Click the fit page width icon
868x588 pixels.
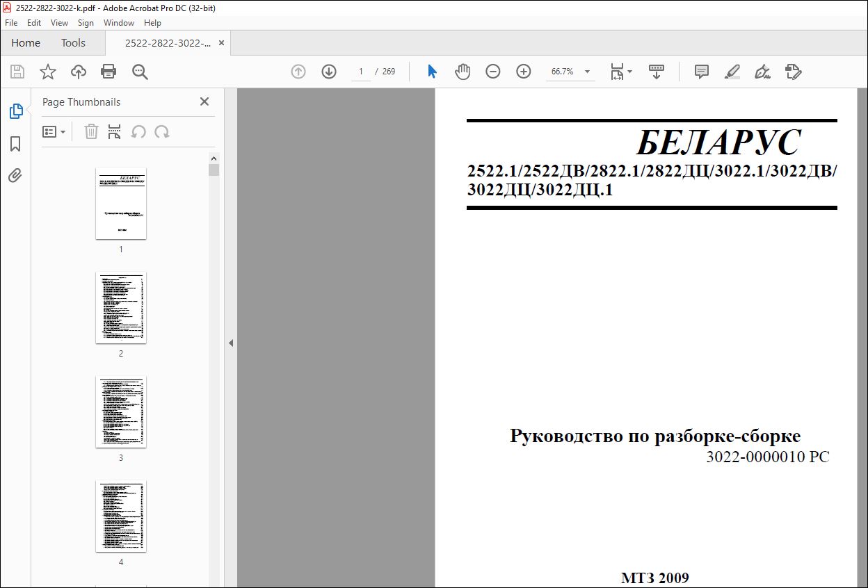[x=617, y=72]
